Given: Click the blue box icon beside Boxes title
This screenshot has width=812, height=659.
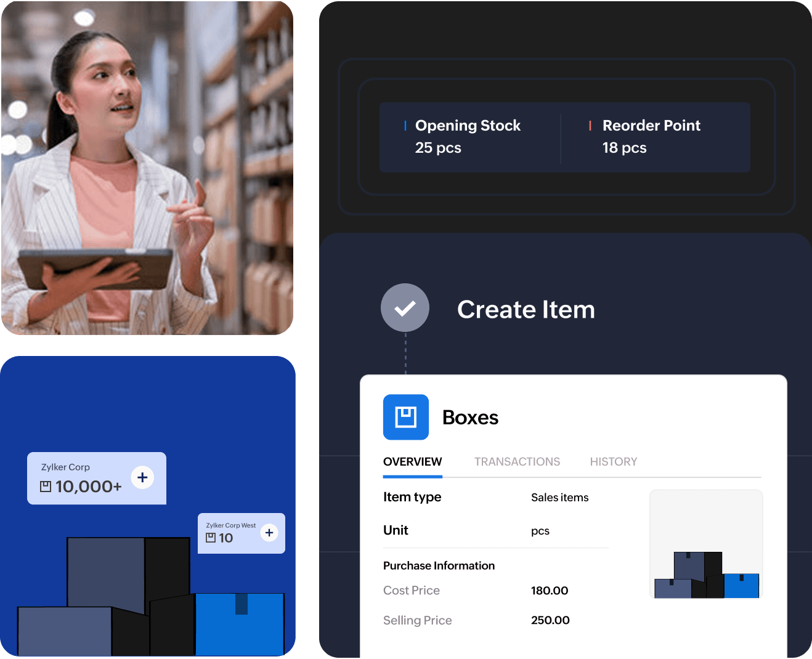Looking at the screenshot, I should (x=405, y=417).
